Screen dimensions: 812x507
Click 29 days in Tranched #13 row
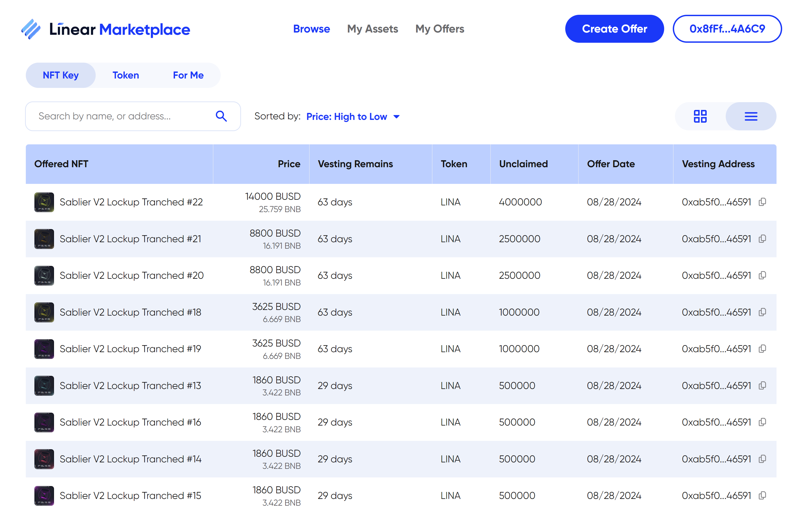coord(335,385)
